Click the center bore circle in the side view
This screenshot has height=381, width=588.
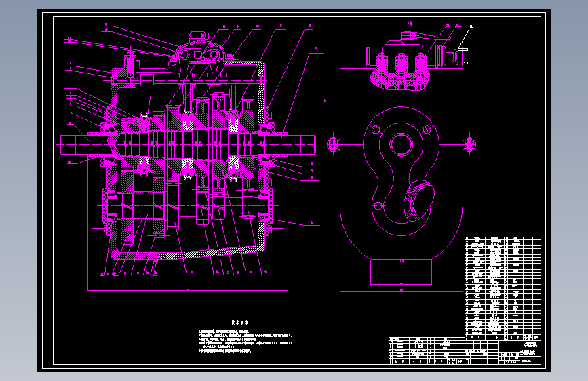pyautogui.click(x=401, y=144)
